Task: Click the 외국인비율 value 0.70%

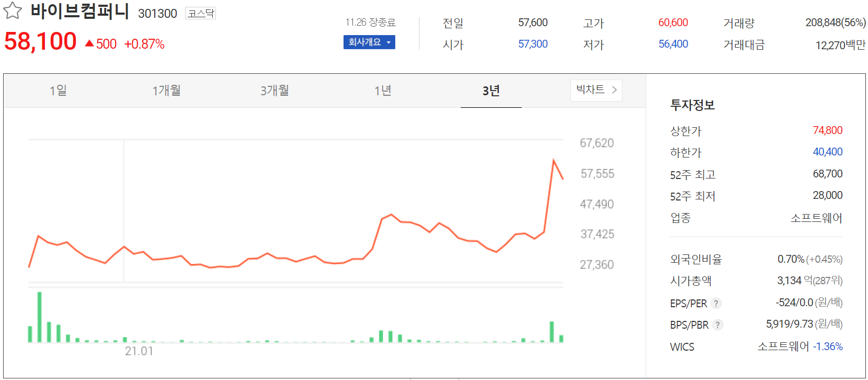Action: tap(791, 259)
